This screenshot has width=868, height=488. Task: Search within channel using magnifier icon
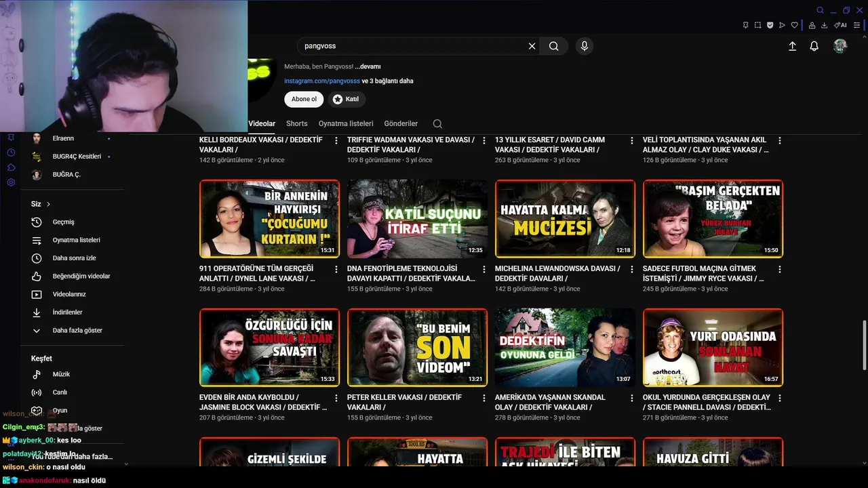(437, 123)
